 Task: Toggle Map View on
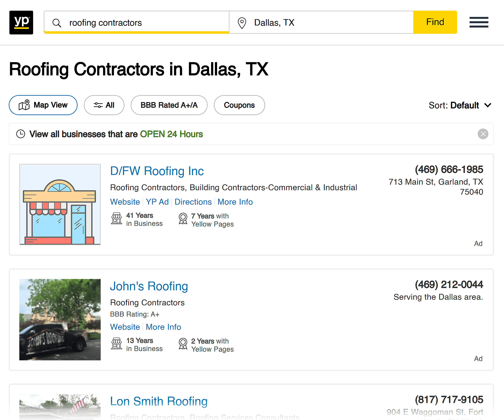tap(43, 105)
